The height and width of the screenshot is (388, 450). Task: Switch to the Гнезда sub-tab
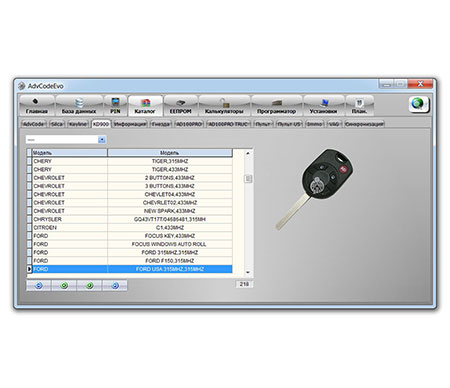coord(160,124)
